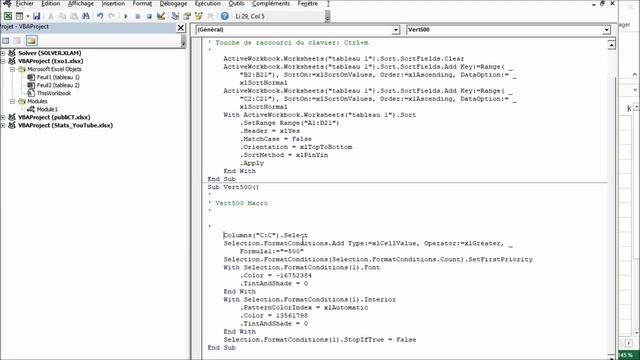
Task: Switch to Excel view via toolbar icon
Action: pos(8,16)
